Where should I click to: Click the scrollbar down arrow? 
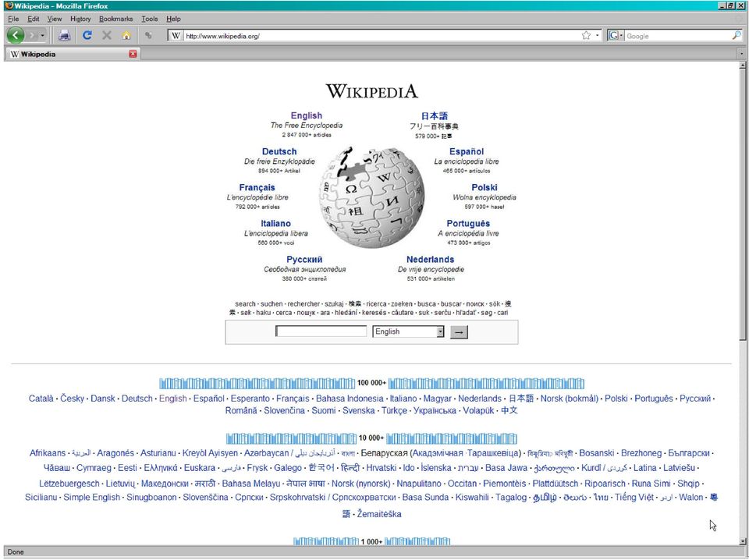click(742, 541)
